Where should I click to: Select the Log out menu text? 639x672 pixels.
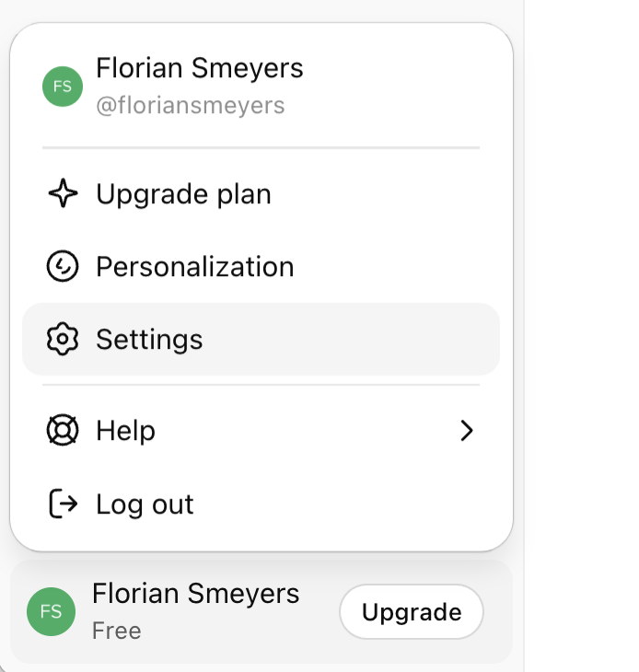tap(145, 504)
